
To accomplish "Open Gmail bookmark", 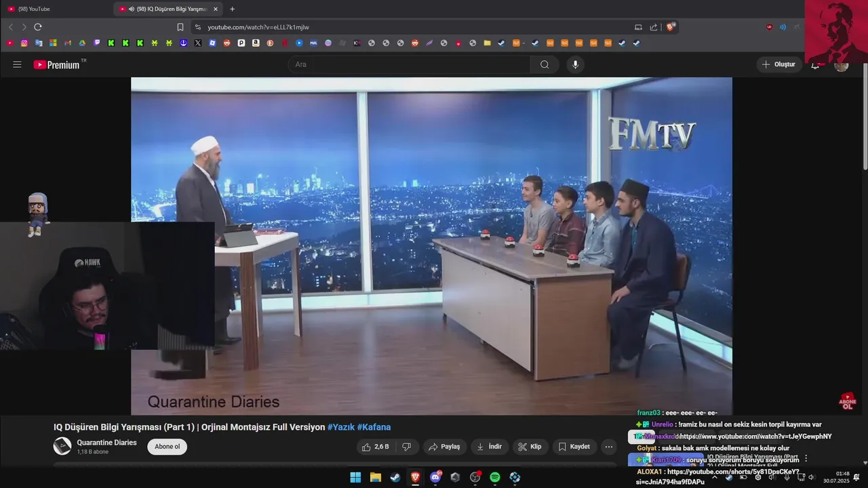I will pos(68,43).
